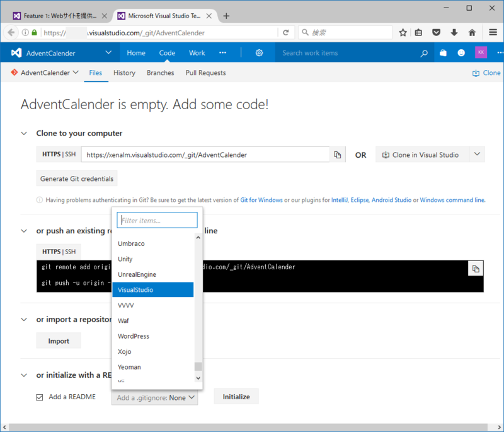504x432 pixels.
Task: Open the Git for Windows link
Action: coord(261,200)
